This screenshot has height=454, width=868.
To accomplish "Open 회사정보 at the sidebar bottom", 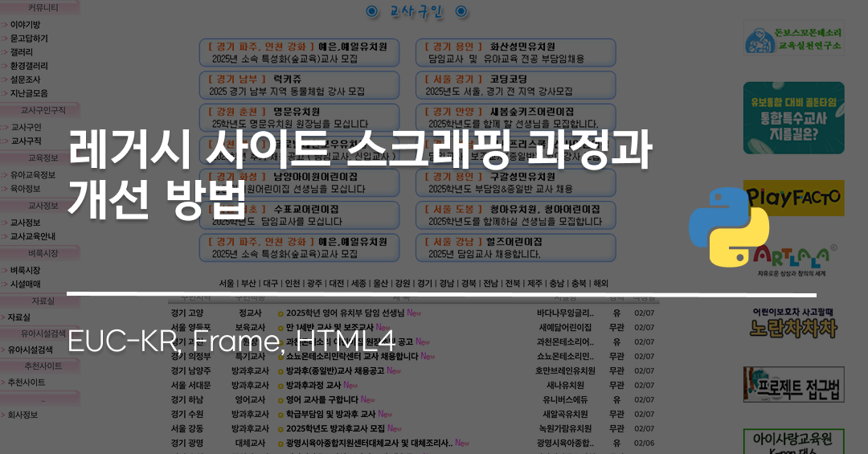I will (23, 415).
